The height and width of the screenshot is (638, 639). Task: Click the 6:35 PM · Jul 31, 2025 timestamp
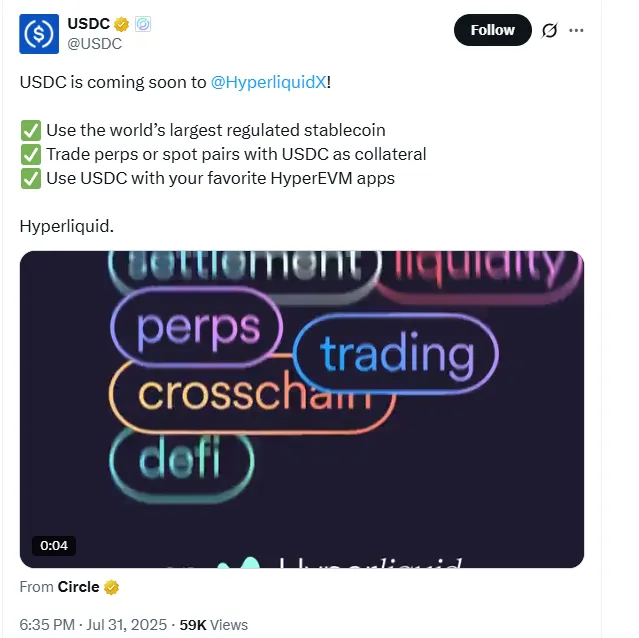[94, 624]
